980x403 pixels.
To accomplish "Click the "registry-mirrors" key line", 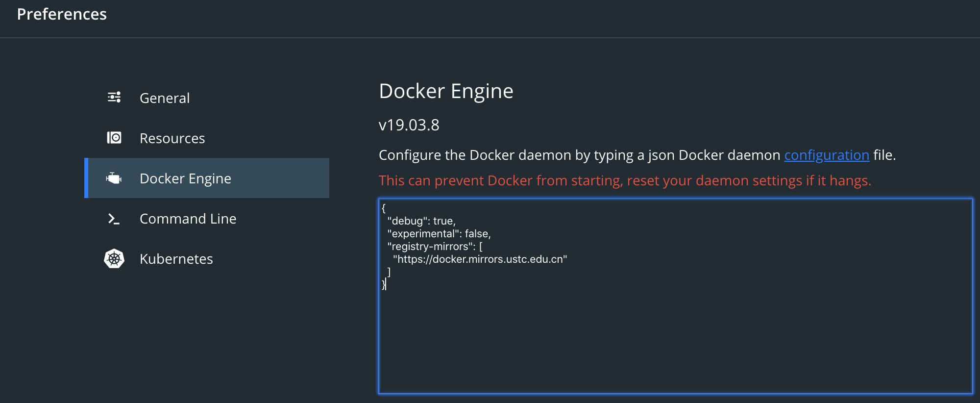I will pos(435,247).
